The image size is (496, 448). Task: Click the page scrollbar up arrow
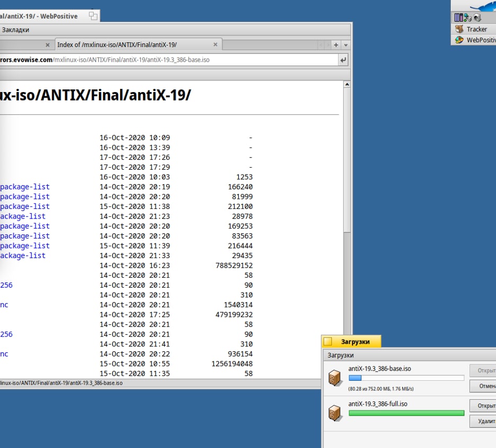pos(347,85)
